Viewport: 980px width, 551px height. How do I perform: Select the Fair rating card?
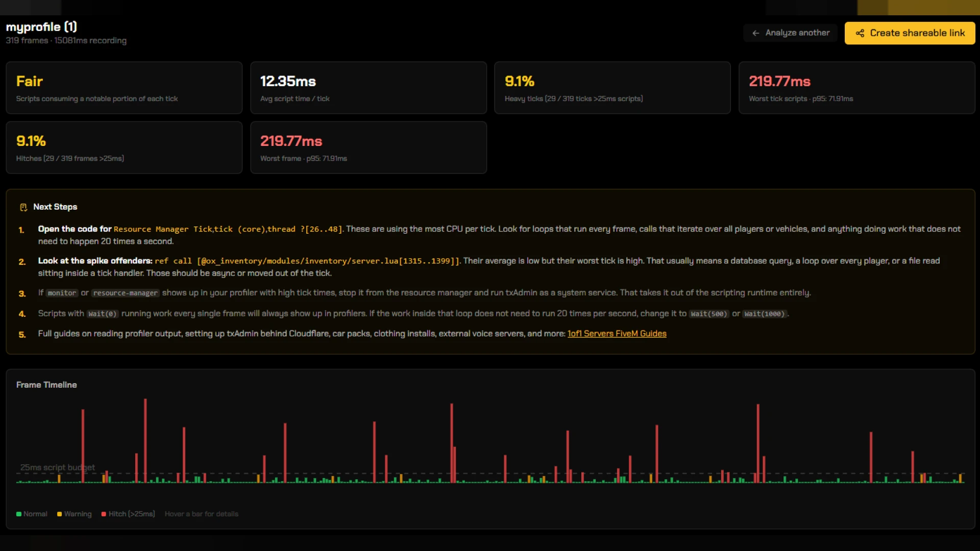click(124, 88)
